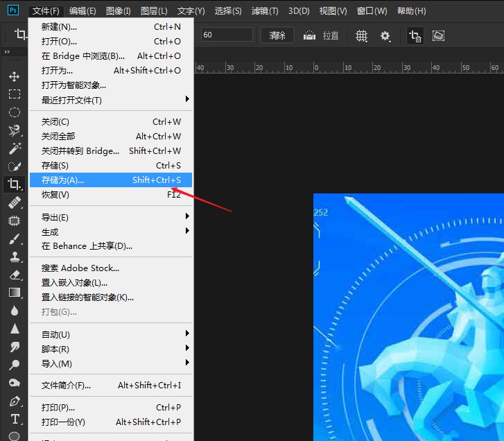Open the crop overlay grid options
Viewport: 504px width, 441px height.
[361, 35]
